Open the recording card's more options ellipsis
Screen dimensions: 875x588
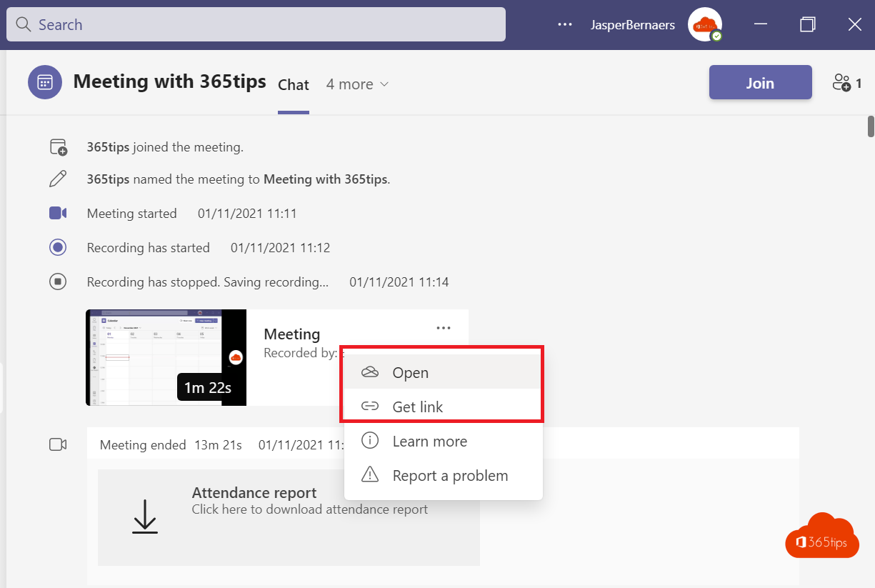point(444,328)
